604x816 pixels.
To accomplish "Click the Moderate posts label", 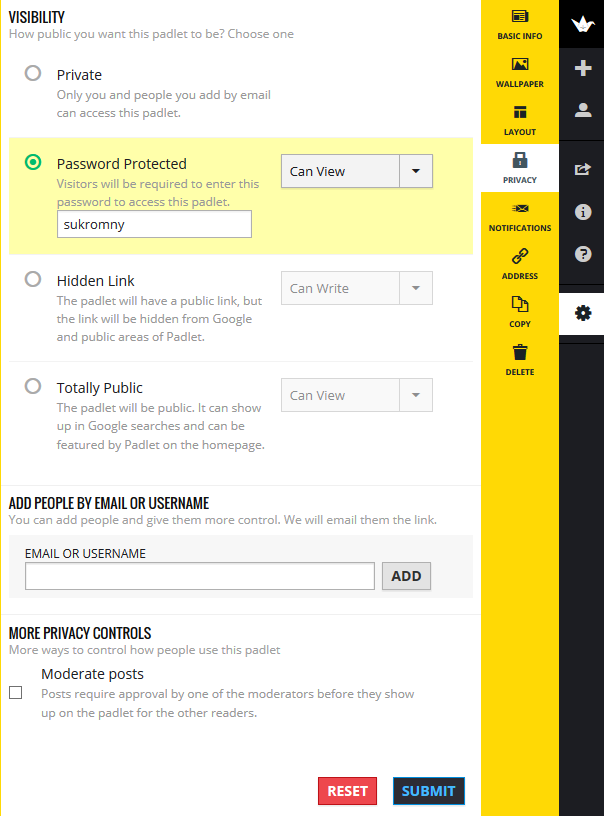I will [93, 674].
